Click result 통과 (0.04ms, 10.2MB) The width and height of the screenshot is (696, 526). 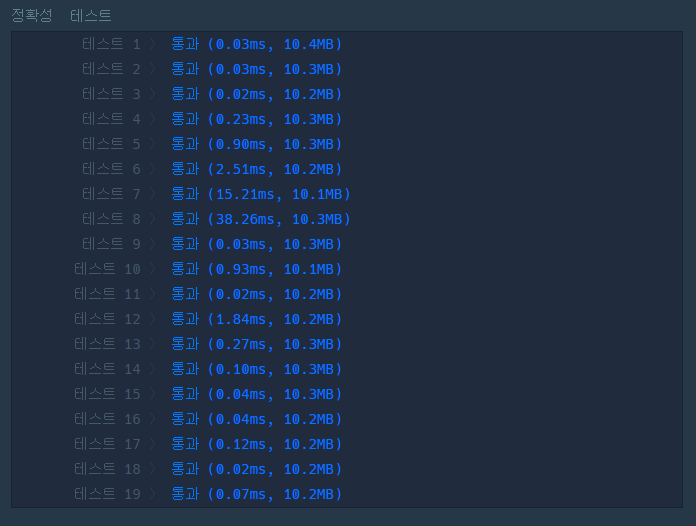pyautogui.click(x=257, y=419)
